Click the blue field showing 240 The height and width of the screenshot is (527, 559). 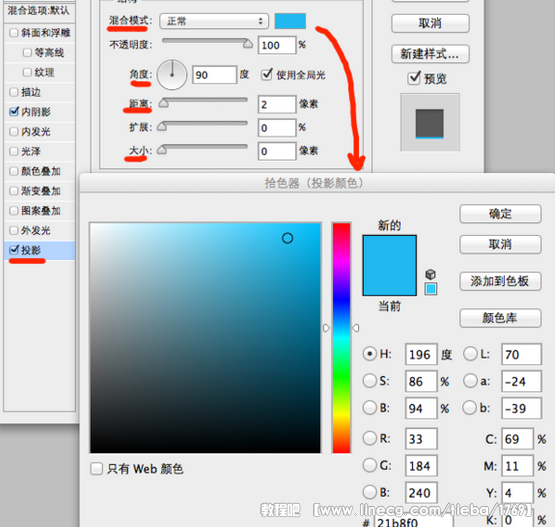pyautogui.click(x=421, y=493)
